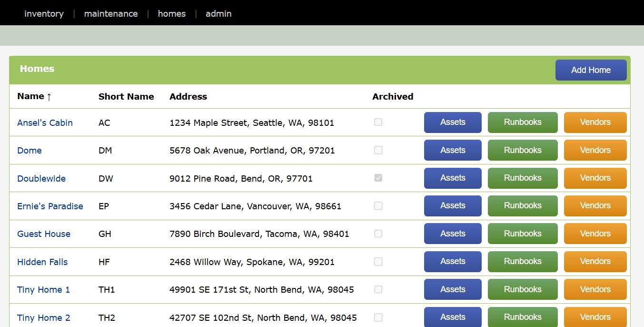
Task: View Assets for Dome
Action: point(453,150)
